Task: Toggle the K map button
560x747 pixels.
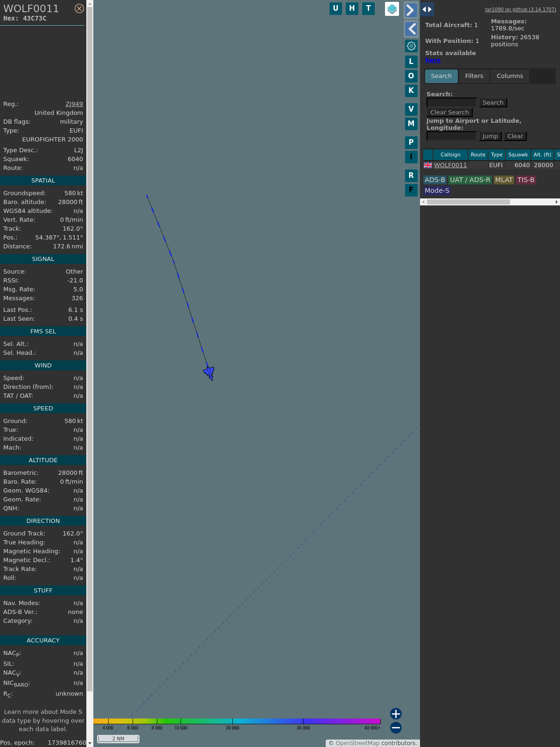Action: point(411,90)
